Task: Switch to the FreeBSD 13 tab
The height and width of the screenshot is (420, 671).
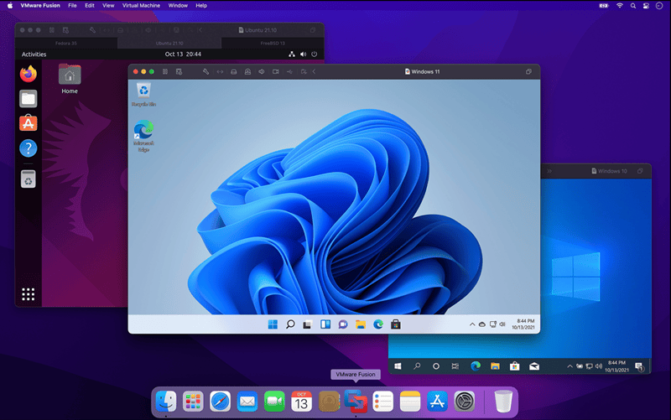Action: (273, 43)
